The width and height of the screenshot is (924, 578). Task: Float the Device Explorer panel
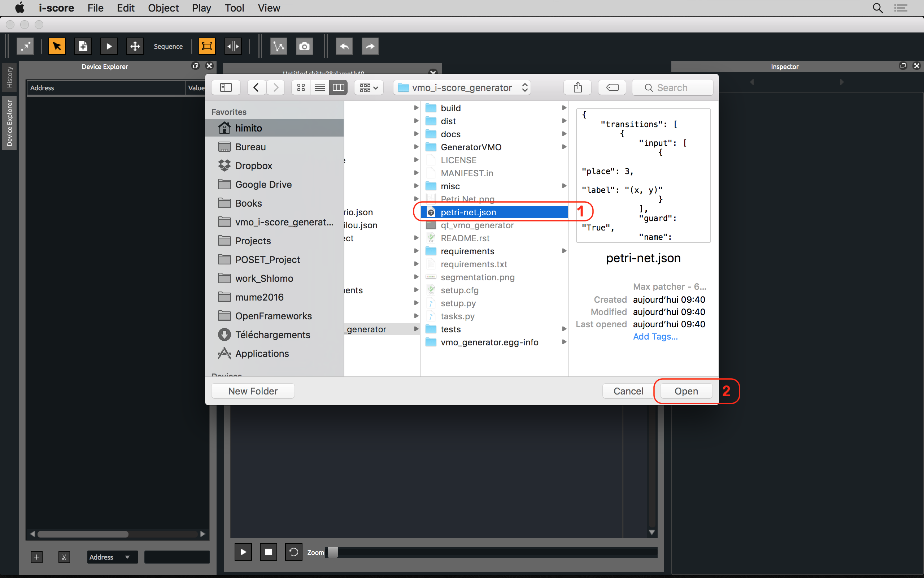(x=196, y=66)
